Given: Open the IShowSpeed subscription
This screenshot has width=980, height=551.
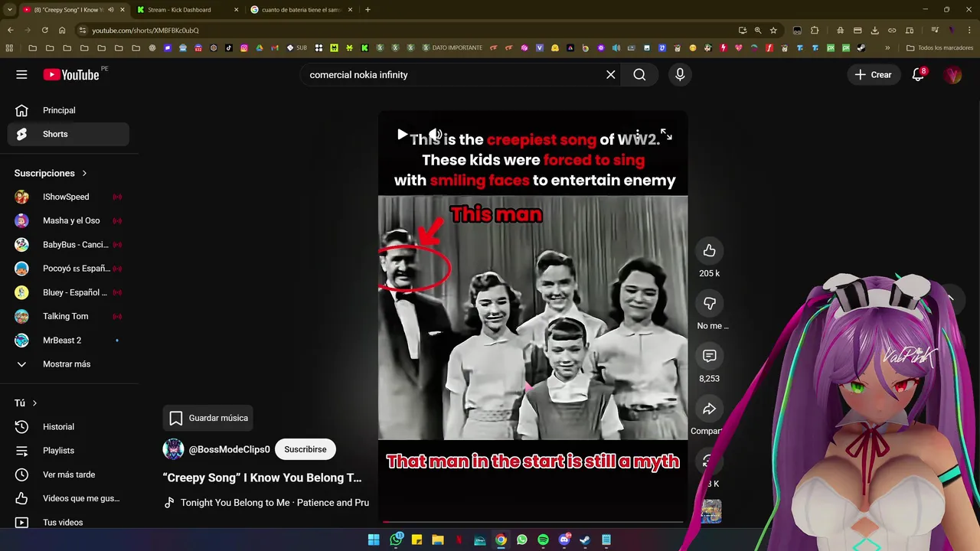Looking at the screenshot, I should [69, 197].
